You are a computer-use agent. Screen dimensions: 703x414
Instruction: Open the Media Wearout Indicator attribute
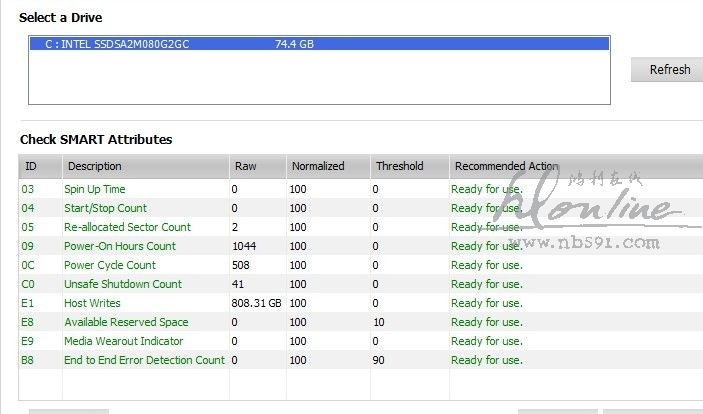(x=124, y=341)
